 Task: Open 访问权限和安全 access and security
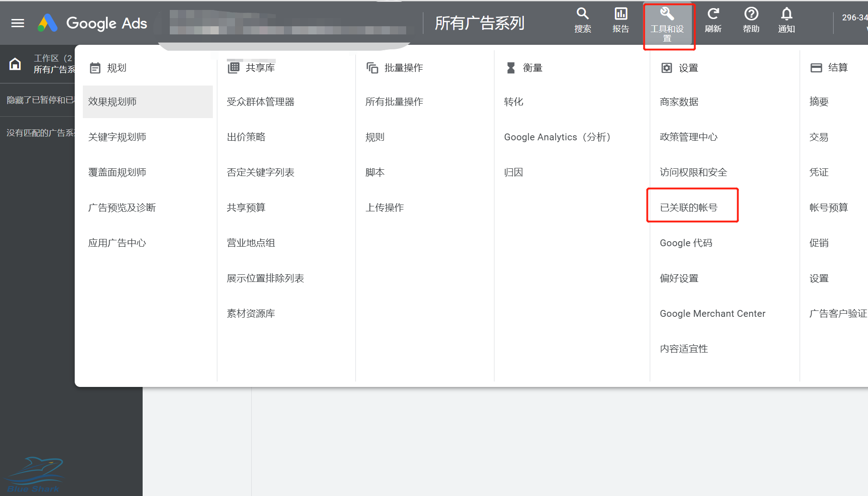(693, 172)
